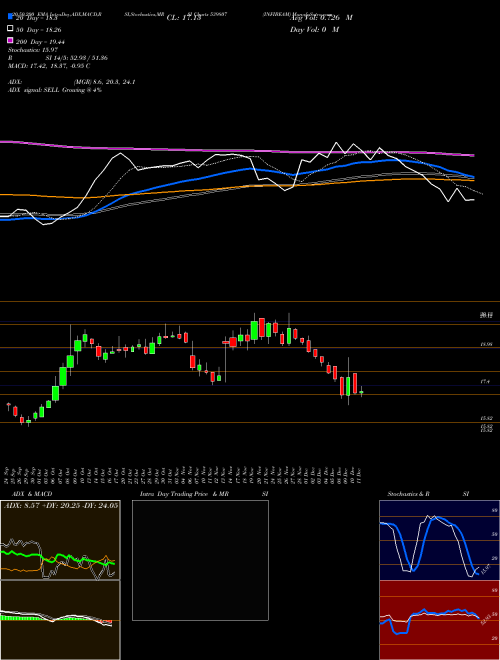The image size is (500, 660).
Task: Click the '11 Dec' date axis label
Action: pos(361,475)
